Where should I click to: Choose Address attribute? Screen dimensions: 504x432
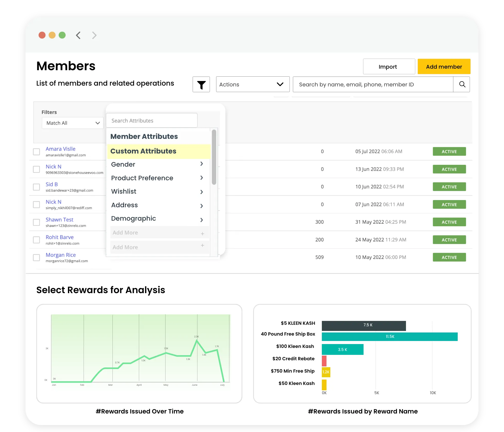tap(124, 205)
